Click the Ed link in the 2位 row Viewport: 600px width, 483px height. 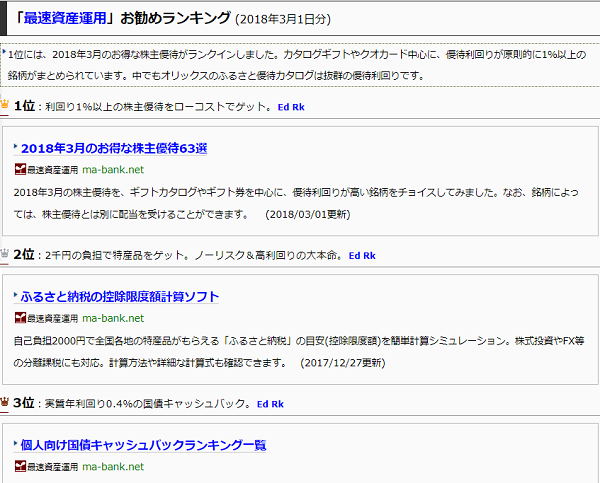pos(354,256)
